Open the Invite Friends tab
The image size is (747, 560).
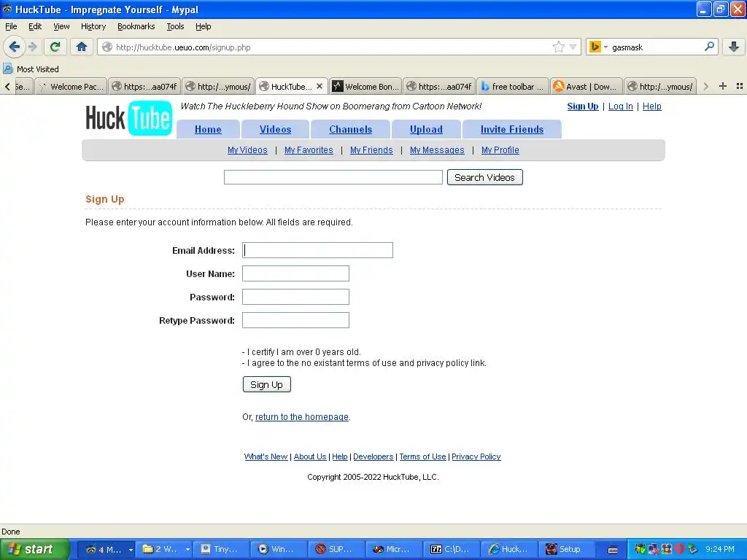tap(511, 129)
